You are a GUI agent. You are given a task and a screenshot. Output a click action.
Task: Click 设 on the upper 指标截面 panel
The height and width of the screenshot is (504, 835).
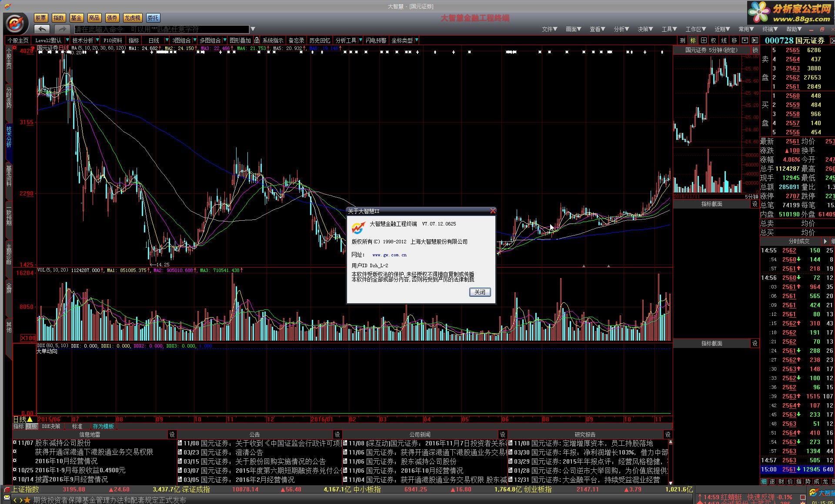pos(755,204)
